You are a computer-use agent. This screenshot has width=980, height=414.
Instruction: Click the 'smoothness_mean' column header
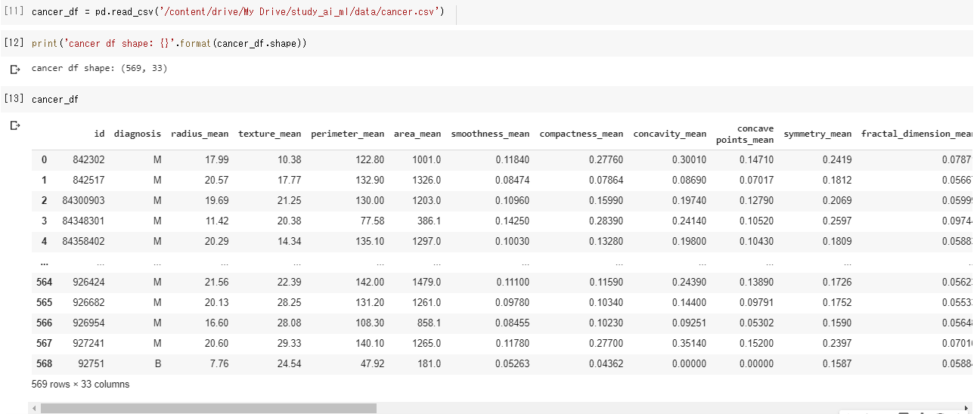point(491,134)
